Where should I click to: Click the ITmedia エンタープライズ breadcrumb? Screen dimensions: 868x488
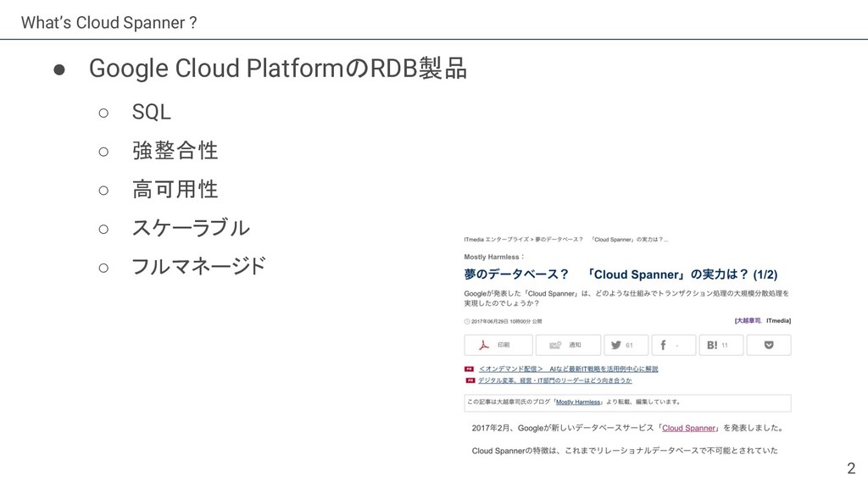click(496, 240)
